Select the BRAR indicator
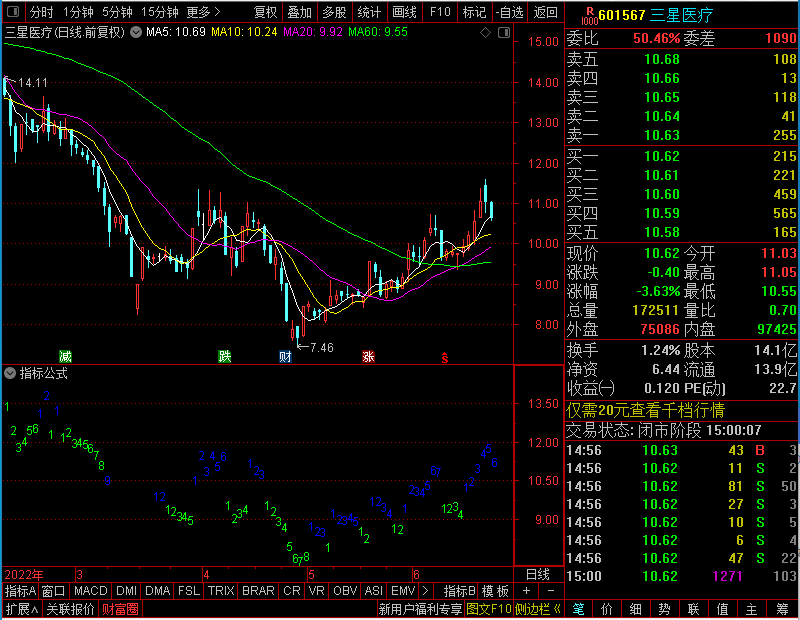Viewport: 800px width, 620px height. tap(258, 591)
